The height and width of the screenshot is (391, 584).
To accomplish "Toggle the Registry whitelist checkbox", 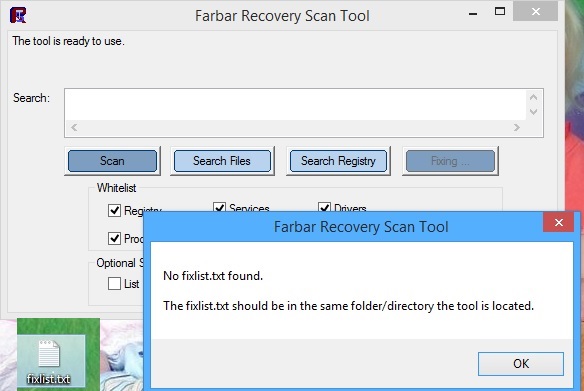I will point(114,210).
